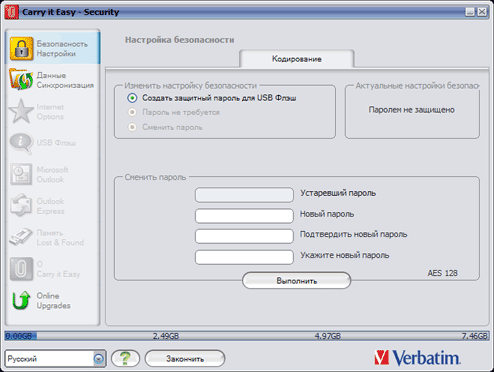Select the 'Пароль не требуется' radio option
494x372 pixels.
click(x=132, y=112)
